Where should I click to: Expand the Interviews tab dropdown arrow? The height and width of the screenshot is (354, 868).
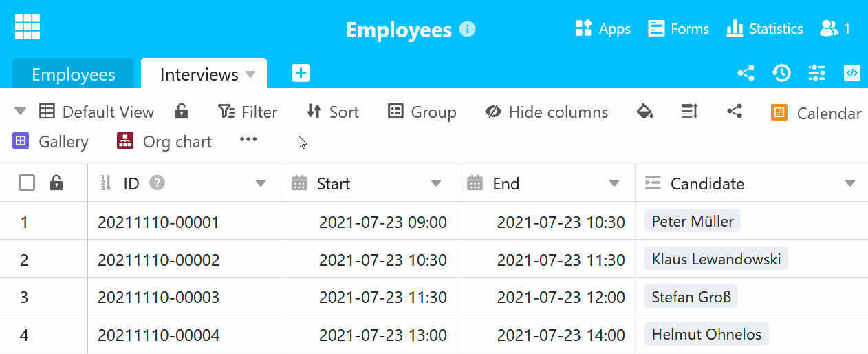click(250, 74)
